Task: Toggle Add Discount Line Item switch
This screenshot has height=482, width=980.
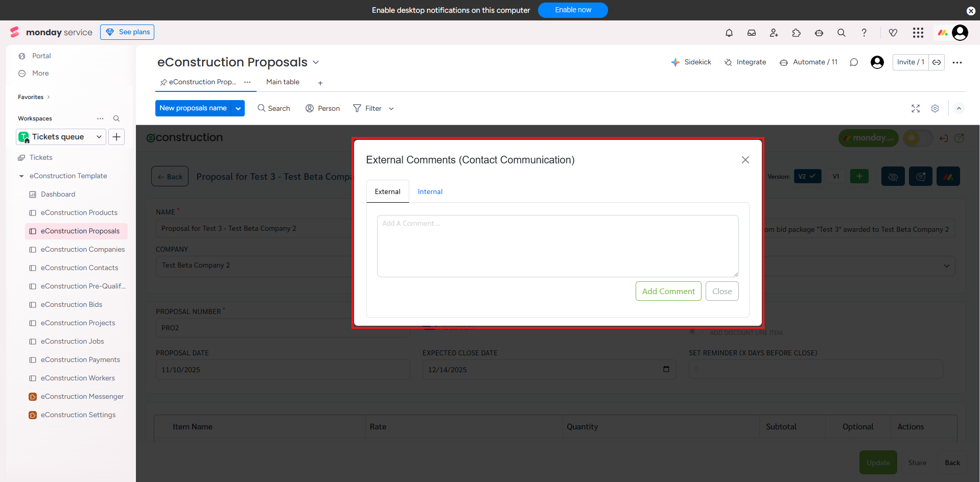Action: click(696, 332)
